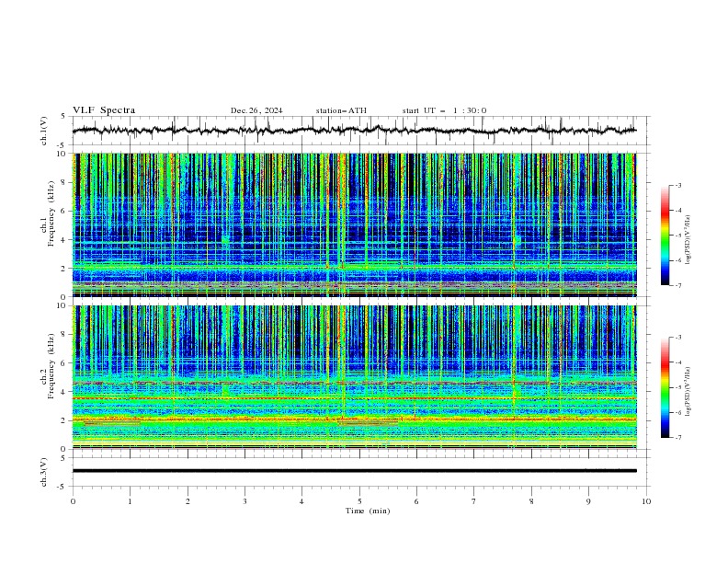Click ch.2 color bar "log(PSD)(V²/Hz)" label
Screen dimensions: 728x563
click(x=688, y=392)
